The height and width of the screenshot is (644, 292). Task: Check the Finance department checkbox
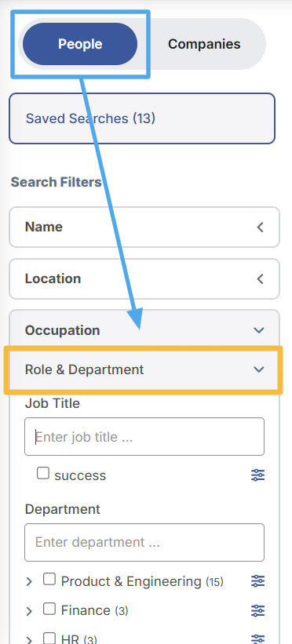pyautogui.click(x=49, y=609)
